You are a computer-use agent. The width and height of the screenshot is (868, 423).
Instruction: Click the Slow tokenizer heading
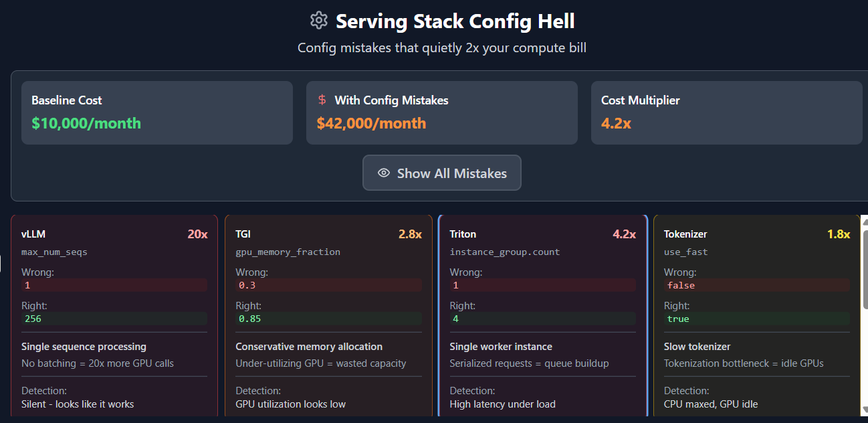pos(697,347)
